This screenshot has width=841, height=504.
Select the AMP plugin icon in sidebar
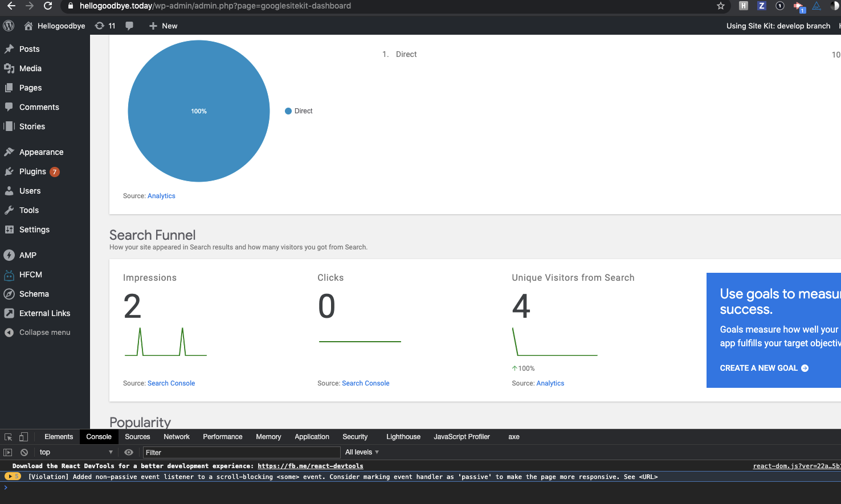pos(10,255)
